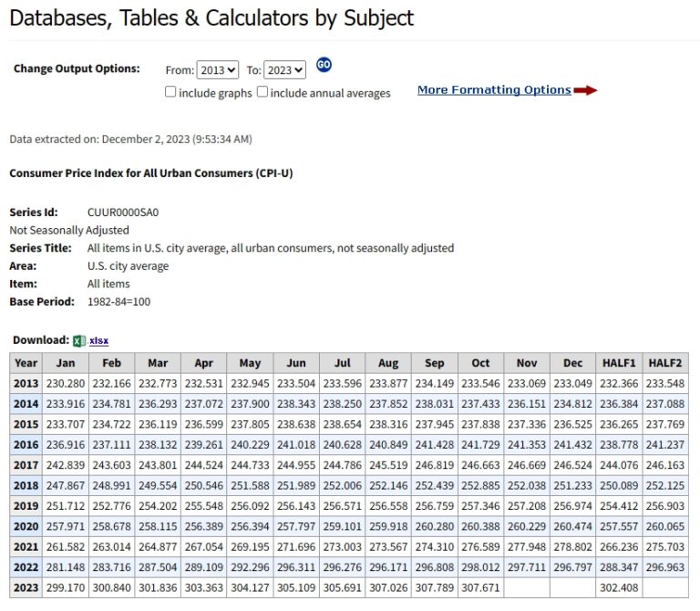Select the 2020 row label
The image size is (700, 611).
pos(26,526)
